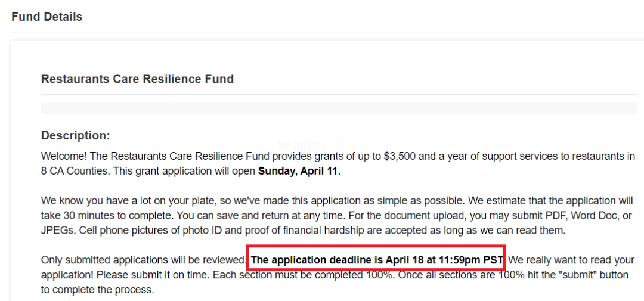Click the "to complete the process." line

(x=97, y=290)
